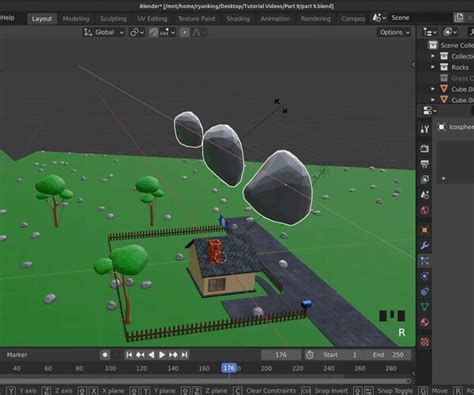
Task: Expand the Rocks collection in outliner
Action: [433, 67]
